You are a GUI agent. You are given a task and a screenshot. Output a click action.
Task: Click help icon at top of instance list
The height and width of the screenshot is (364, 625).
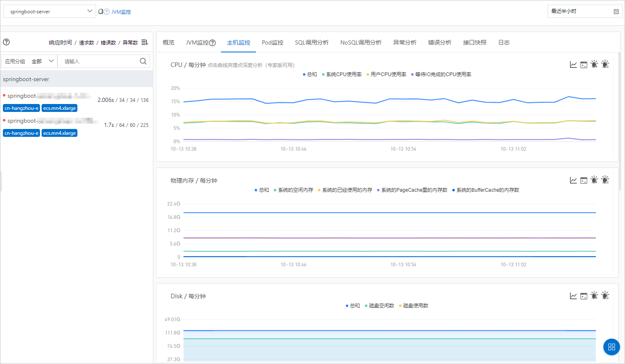pyautogui.click(x=6, y=42)
